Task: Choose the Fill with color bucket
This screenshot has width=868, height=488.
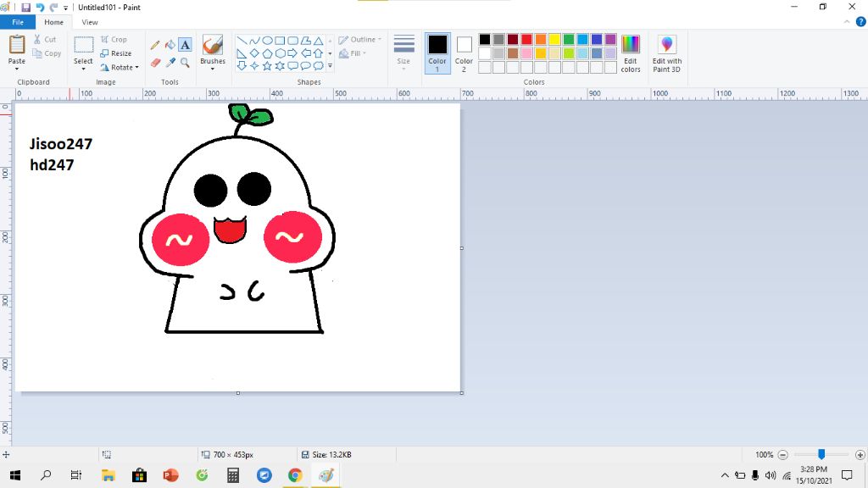Action: coord(170,45)
